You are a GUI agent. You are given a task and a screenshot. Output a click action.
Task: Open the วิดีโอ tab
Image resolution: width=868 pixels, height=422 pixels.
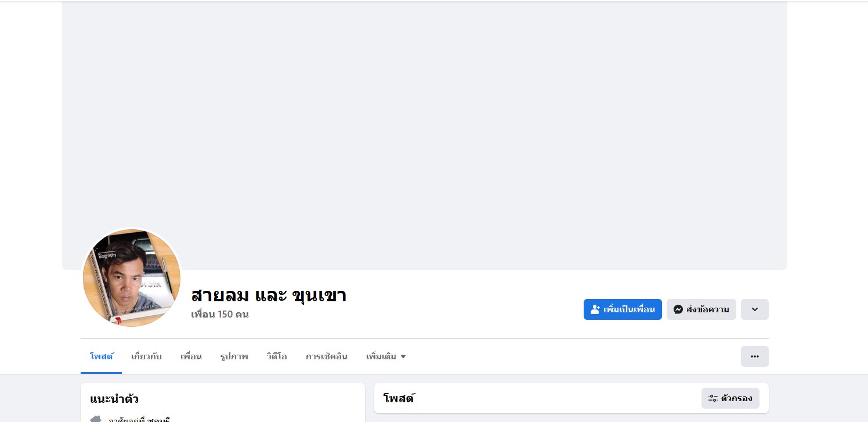pos(277,356)
